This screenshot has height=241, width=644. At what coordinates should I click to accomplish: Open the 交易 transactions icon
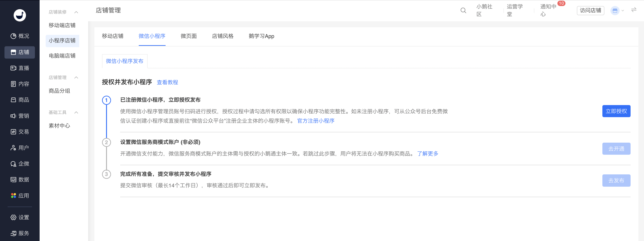click(13, 132)
